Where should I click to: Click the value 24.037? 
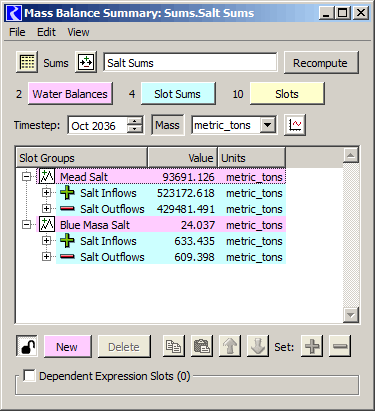(198, 225)
